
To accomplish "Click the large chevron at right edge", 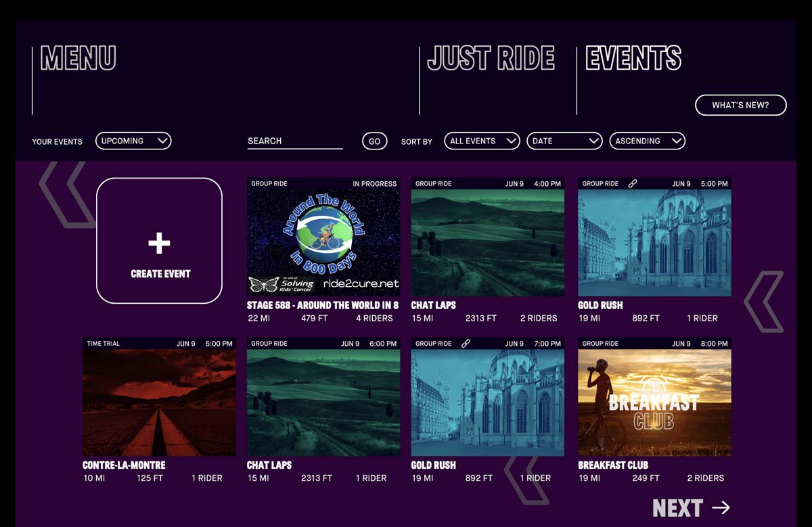I will pos(765,302).
